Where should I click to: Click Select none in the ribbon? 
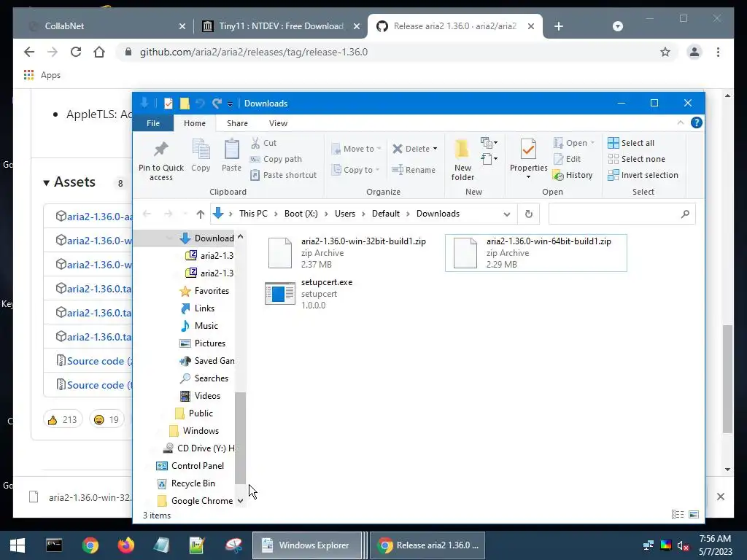[636, 159]
